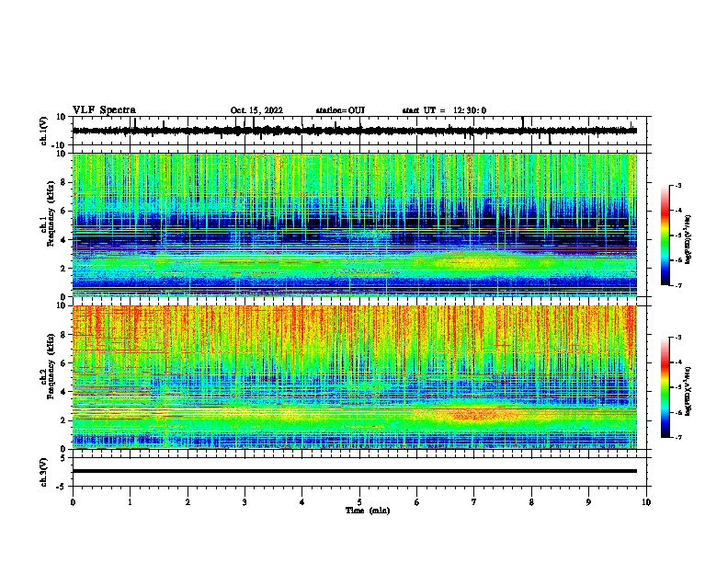Click ch.2 spectrogram frequency tick "6"
The width and height of the screenshot is (728, 563).
63,363
